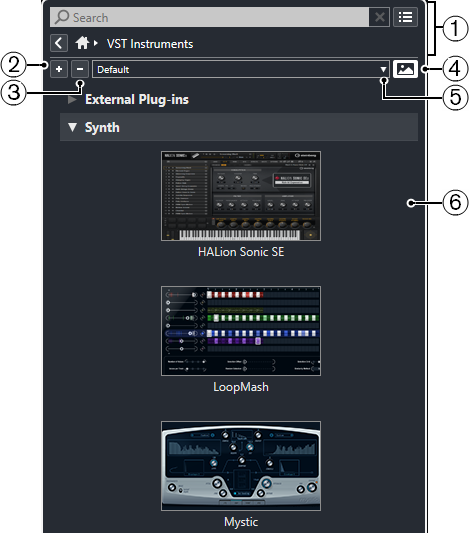Open the list view options icon
Screen dimensions: 469x533
pos(405,17)
